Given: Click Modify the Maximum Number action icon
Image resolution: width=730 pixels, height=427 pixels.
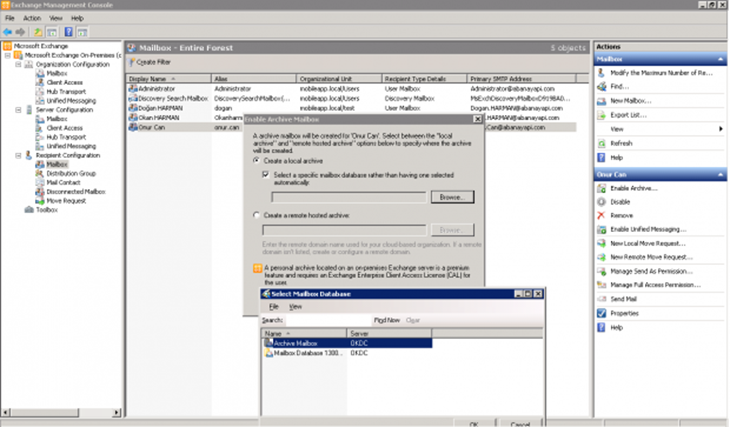Looking at the screenshot, I should pos(602,73).
